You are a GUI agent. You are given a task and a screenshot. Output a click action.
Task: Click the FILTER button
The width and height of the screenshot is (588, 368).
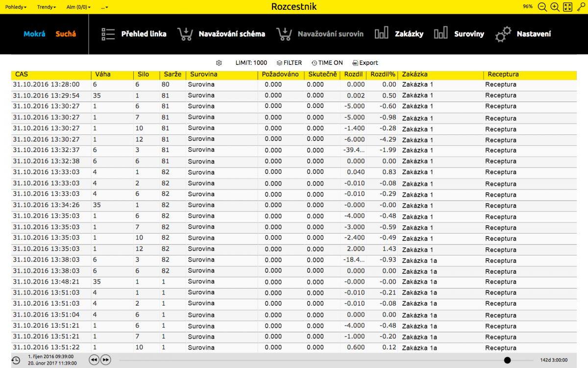[289, 63]
